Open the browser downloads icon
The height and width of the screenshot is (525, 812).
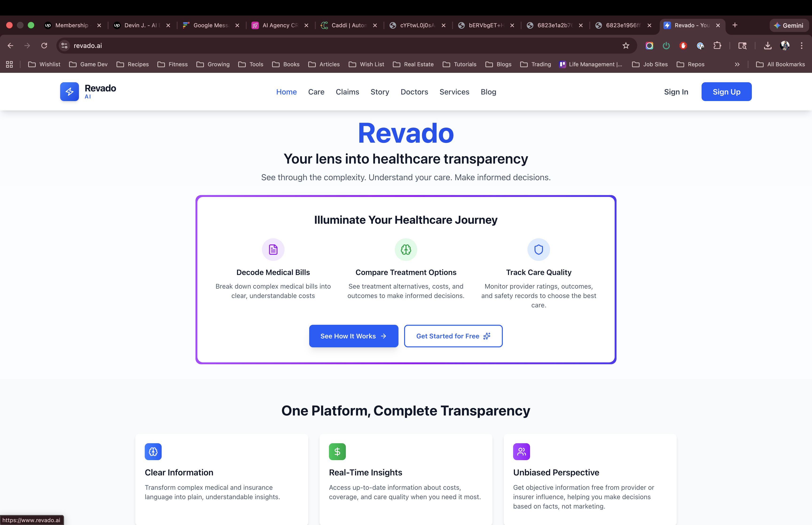click(767, 45)
